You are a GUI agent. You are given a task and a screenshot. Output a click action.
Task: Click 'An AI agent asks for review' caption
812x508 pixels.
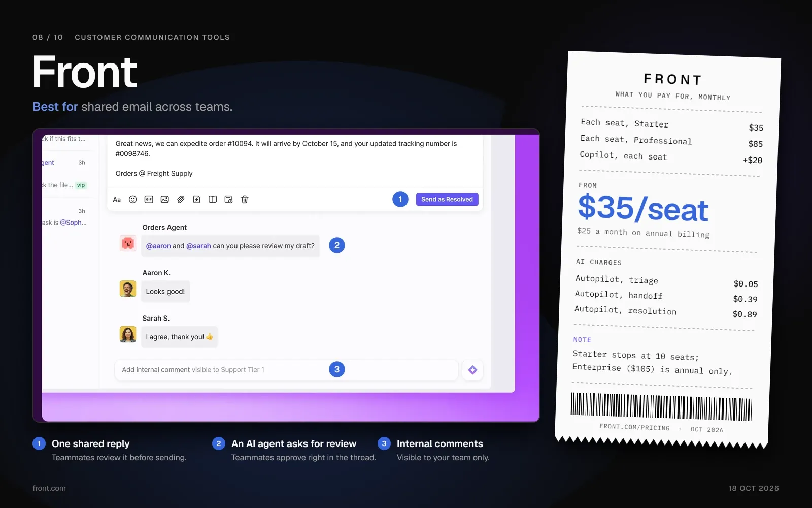click(294, 443)
